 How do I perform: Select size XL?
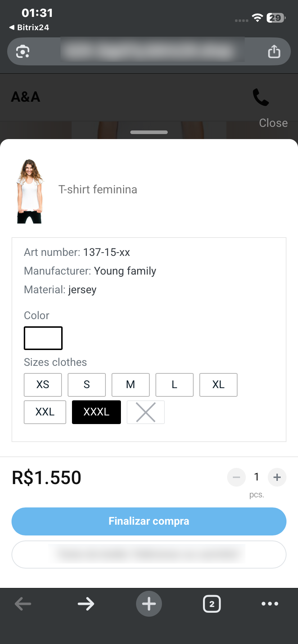tap(218, 385)
